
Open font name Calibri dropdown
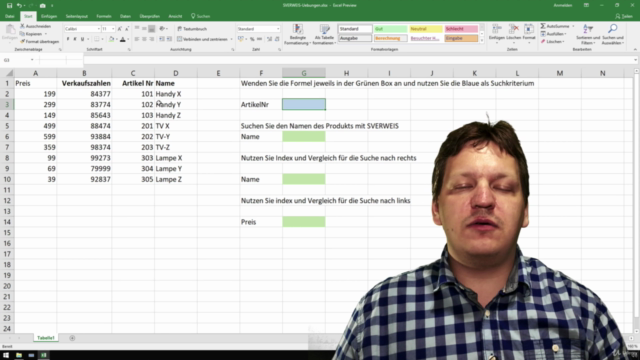pos(98,29)
